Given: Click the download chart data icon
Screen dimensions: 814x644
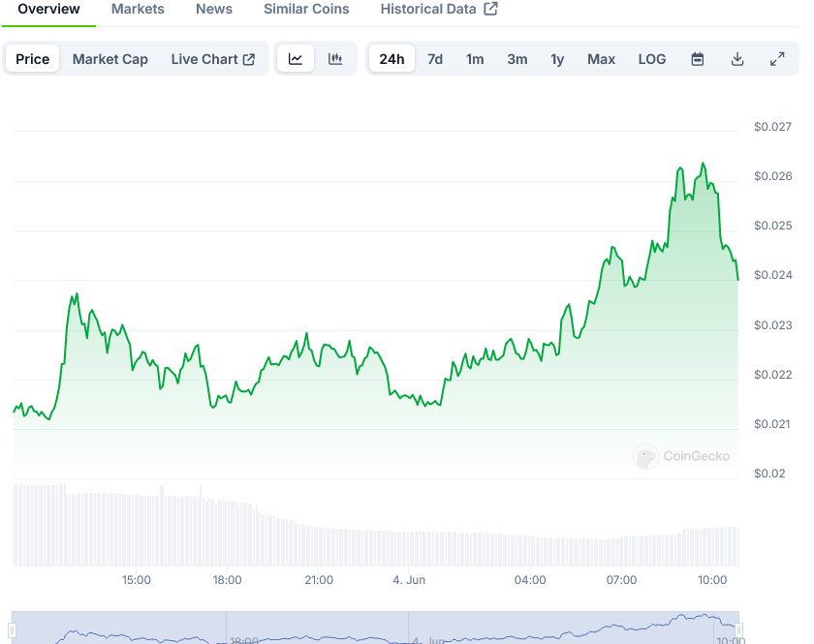Looking at the screenshot, I should pos(737,59).
